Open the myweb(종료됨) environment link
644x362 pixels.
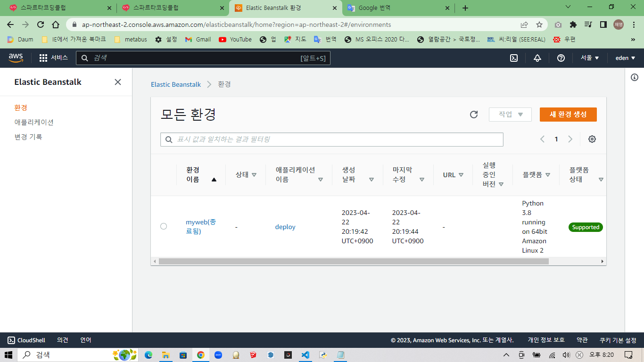[201, 227]
